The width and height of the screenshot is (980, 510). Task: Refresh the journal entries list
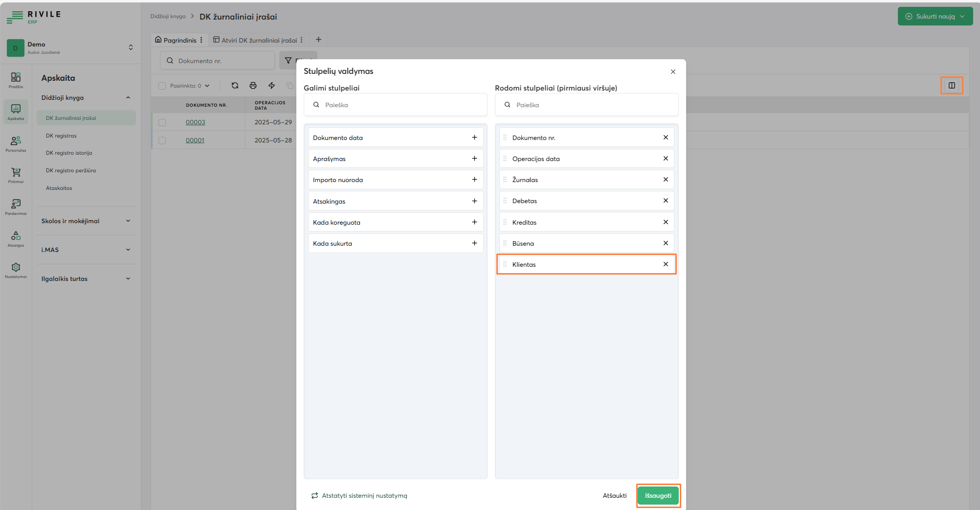pos(235,85)
